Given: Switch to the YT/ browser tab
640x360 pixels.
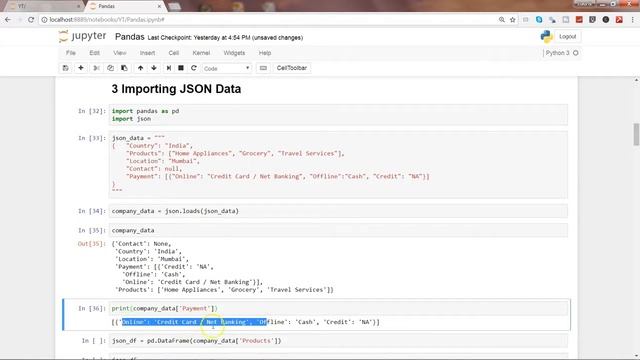Looking at the screenshot, I should (x=43, y=6).
